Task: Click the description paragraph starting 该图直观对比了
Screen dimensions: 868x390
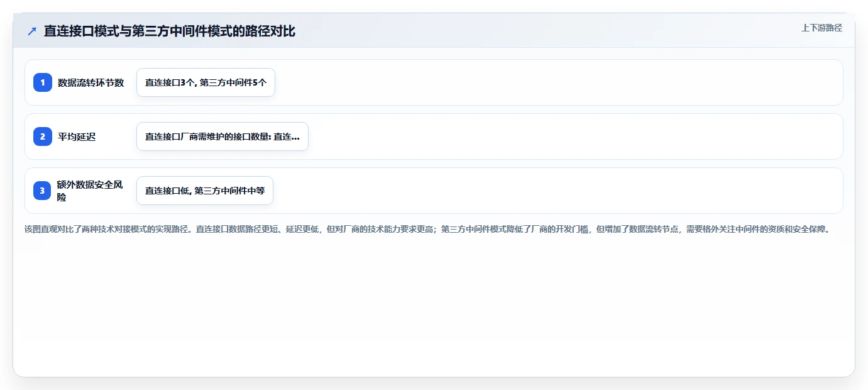Action: [427, 229]
